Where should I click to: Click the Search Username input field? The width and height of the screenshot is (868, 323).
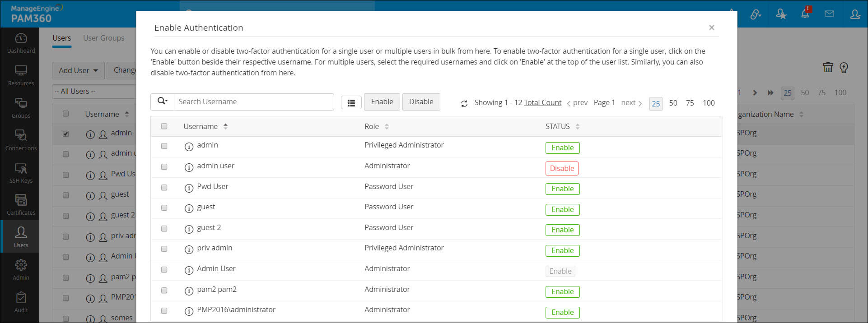(x=254, y=102)
